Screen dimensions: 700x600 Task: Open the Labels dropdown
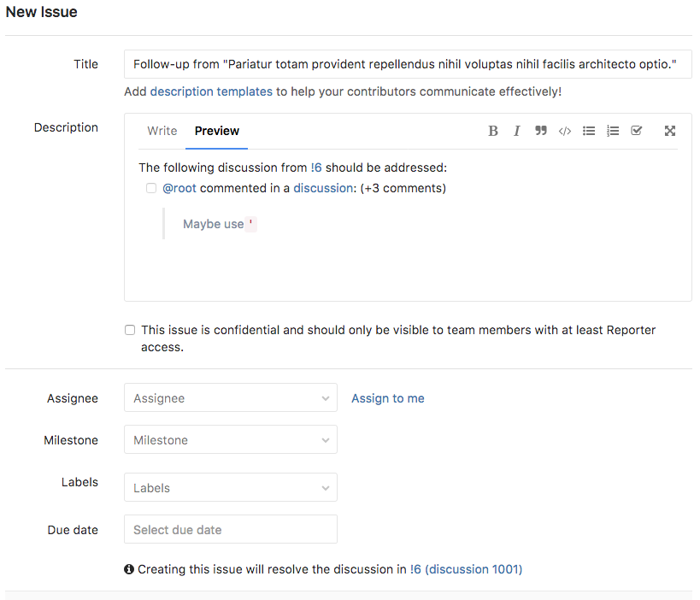231,488
